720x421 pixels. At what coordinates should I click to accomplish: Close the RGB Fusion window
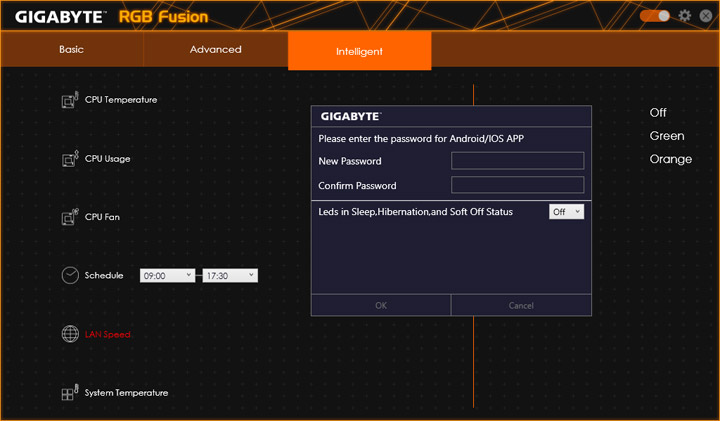(x=706, y=16)
